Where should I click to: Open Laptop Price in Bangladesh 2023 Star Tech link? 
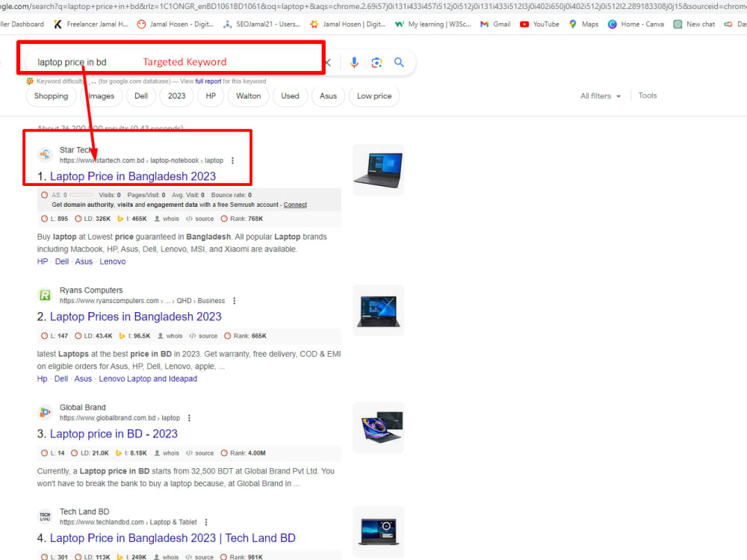[133, 177]
